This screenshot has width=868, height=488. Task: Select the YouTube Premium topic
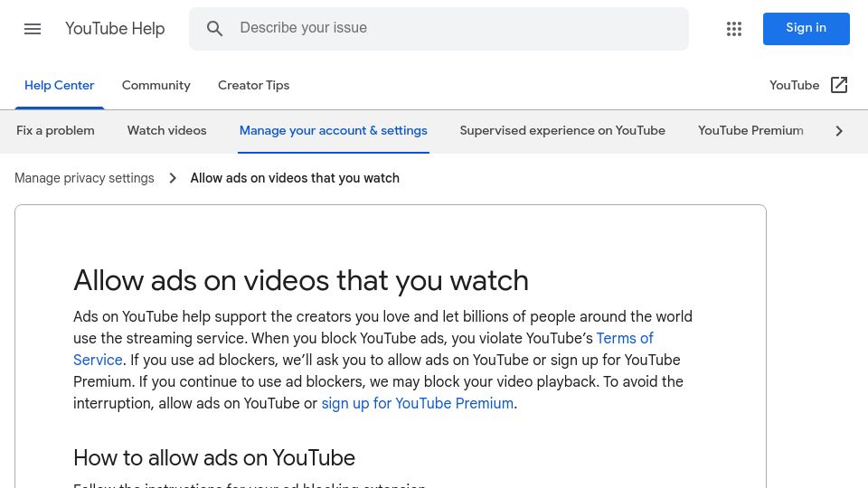(750, 130)
